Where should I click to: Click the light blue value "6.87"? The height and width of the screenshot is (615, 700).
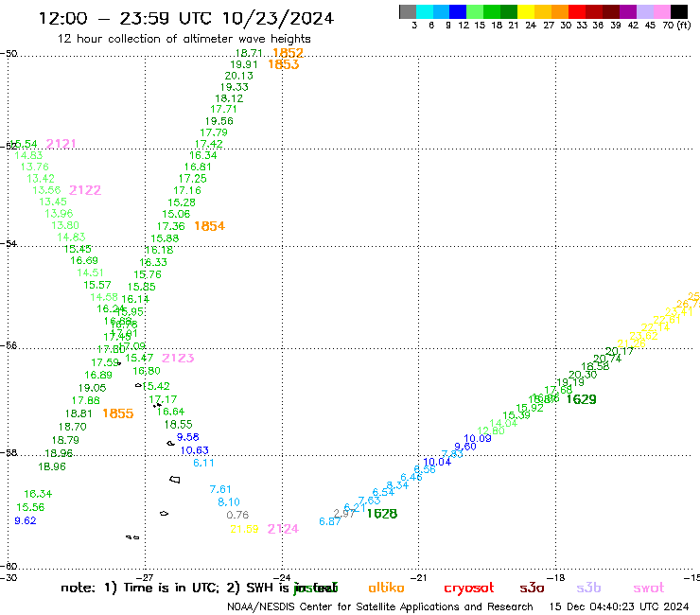[330, 521]
